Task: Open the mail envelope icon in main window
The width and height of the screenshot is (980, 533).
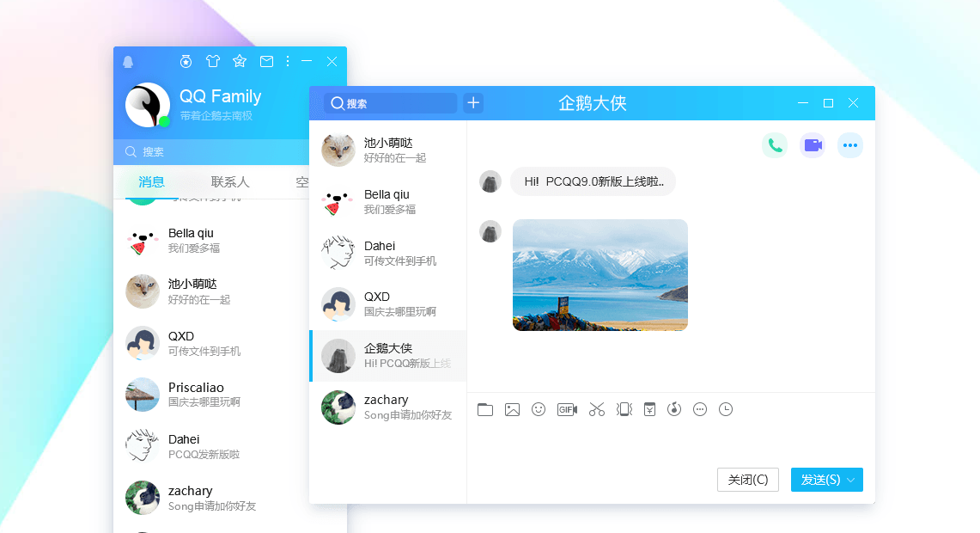Action: click(267, 61)
